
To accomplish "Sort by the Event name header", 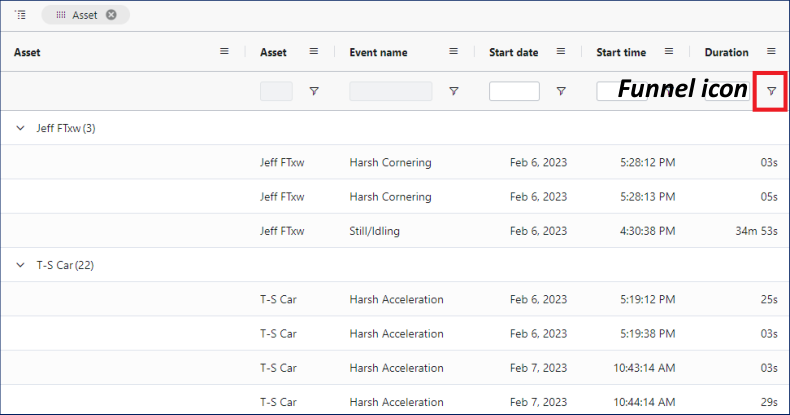I will [378, 52].
